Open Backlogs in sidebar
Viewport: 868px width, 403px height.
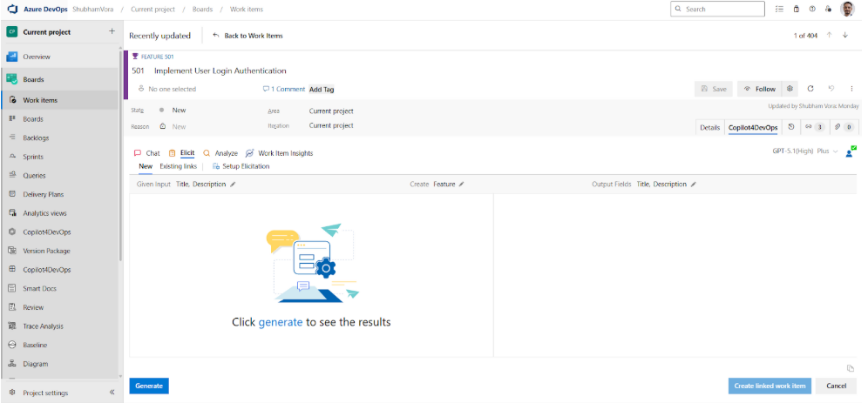(x=60, y=138)
